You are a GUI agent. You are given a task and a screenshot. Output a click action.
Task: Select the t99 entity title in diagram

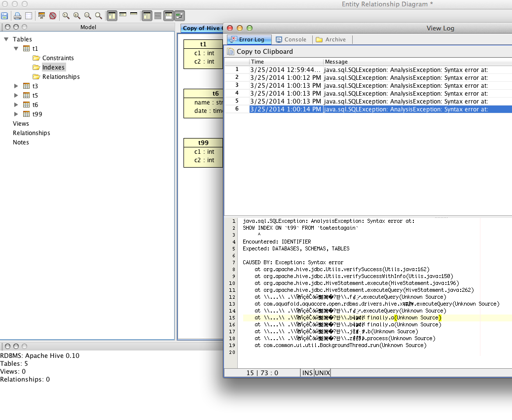(203, 143)
